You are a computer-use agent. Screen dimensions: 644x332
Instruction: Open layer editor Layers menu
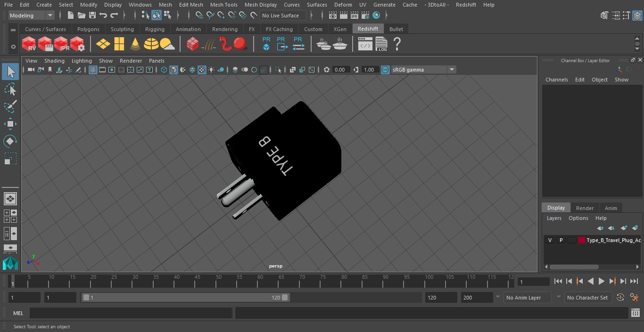click(x=554, y=218)
